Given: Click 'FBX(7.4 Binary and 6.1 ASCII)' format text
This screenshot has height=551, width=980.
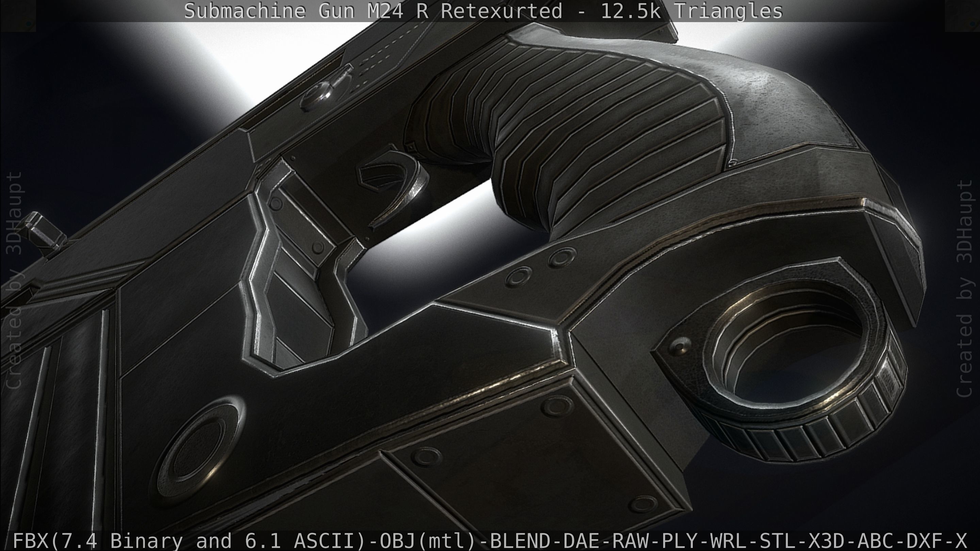Looking at the screenshot, I should coord(189,541).
